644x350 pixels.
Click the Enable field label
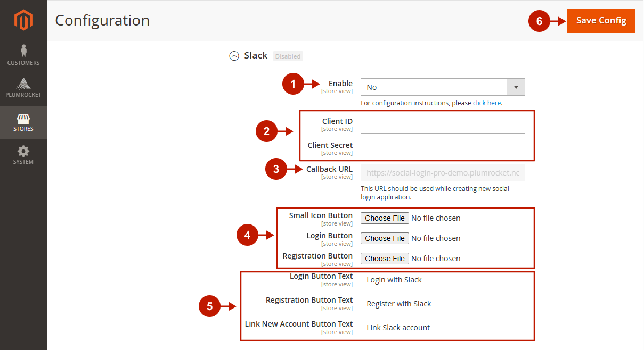click(340, 84)
